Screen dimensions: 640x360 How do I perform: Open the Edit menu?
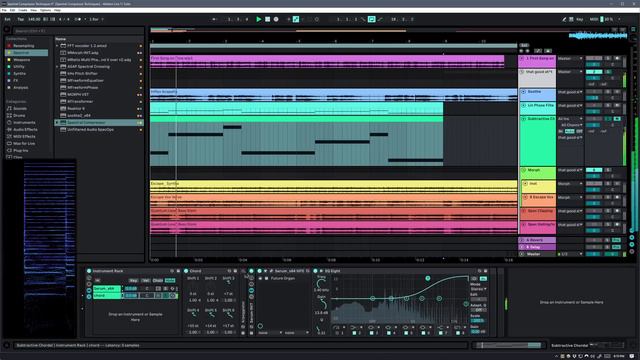tap(13, 10)
